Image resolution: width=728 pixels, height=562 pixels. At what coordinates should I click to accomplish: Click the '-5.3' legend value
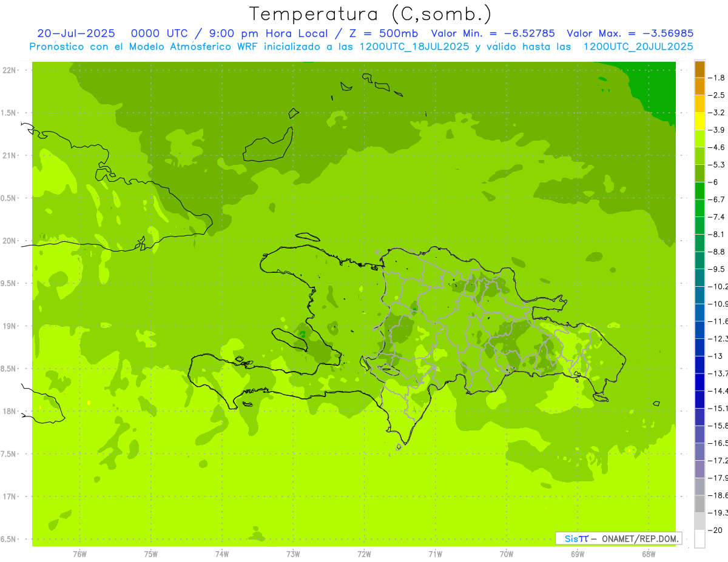pos(717,164)
